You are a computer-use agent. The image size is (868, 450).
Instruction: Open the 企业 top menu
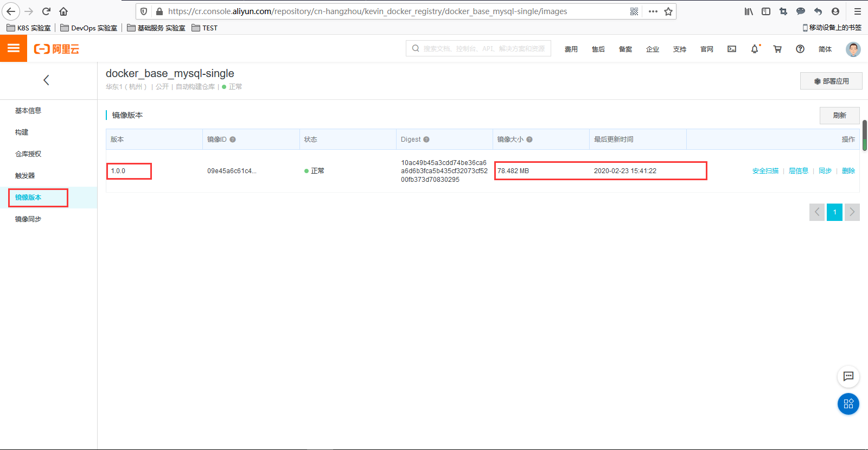pos(653,49)
